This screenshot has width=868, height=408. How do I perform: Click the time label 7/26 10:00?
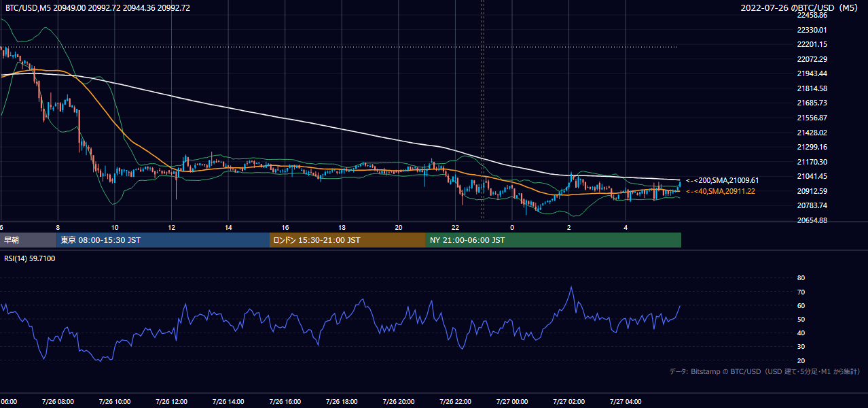[x=115, y=402]
